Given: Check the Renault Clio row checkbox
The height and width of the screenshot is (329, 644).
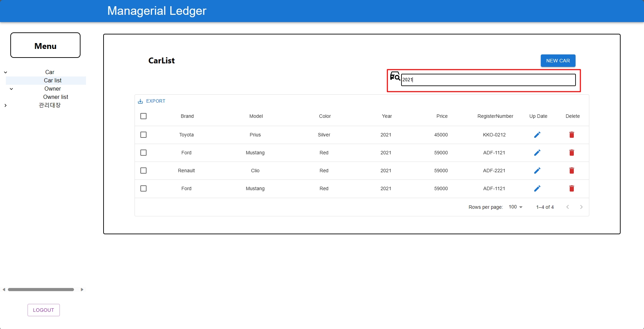Looking at the screenshot, I should tap(143, 171).
